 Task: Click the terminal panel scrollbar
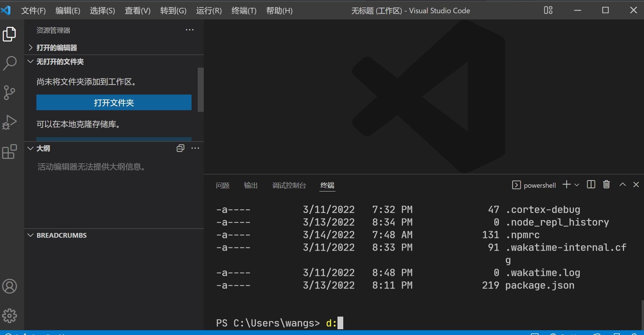(x=642, y=315)
